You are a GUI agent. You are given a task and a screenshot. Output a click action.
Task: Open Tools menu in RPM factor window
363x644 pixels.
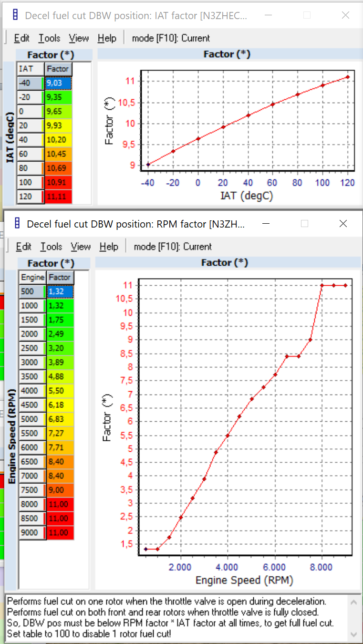click(51, 247)
